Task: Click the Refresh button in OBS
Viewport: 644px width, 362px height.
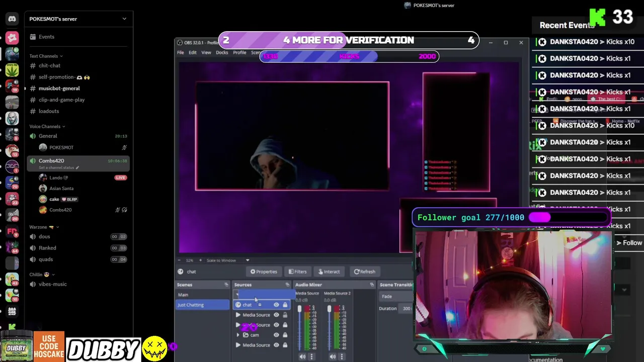Action: click(x=364, y=271)
